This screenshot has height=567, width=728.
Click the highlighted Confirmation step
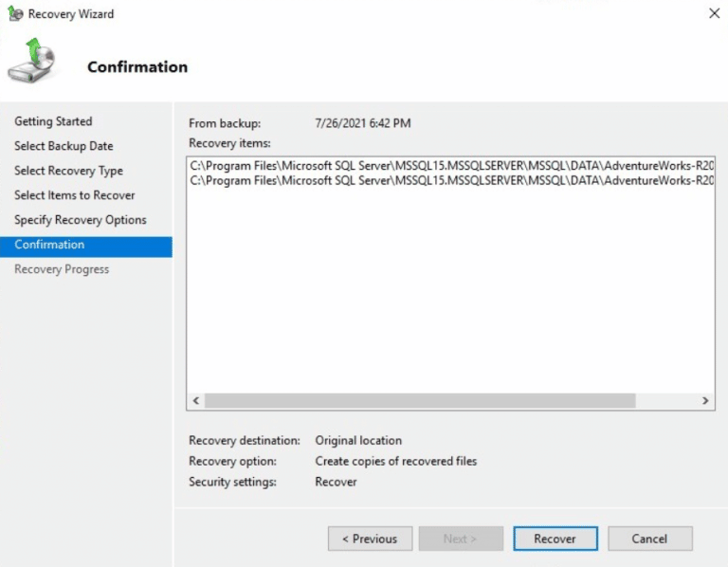click(x=49, y=245)
